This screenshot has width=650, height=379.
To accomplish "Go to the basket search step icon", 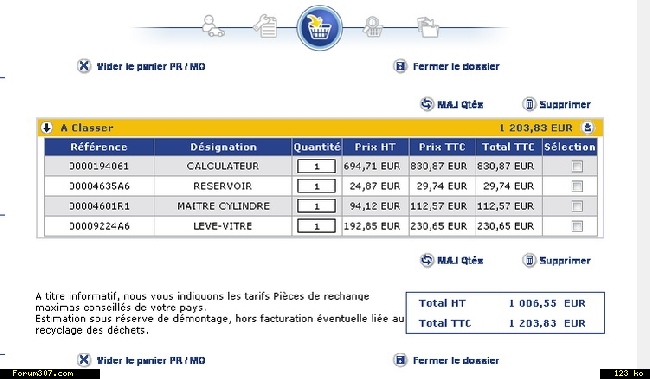I will coord(373,27).
